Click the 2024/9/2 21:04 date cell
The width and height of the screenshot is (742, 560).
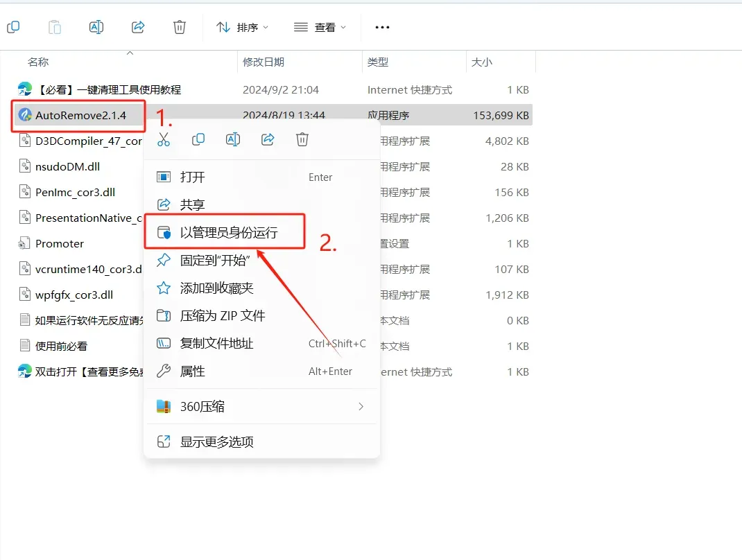click(281, 90)
